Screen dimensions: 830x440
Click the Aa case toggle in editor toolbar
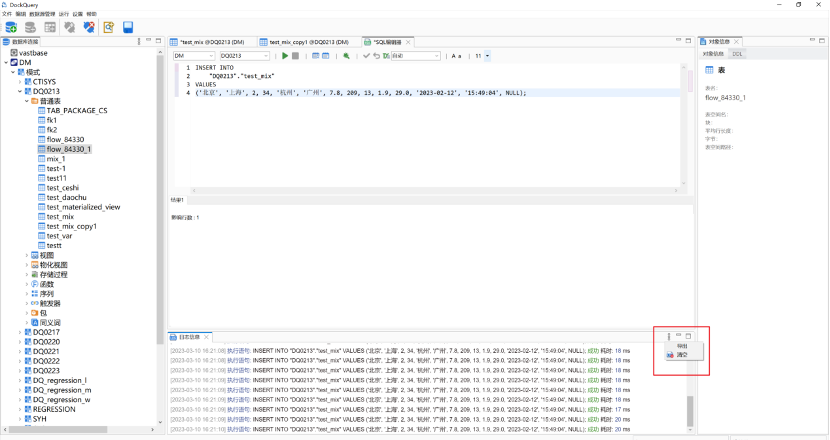tap(456, 56)
